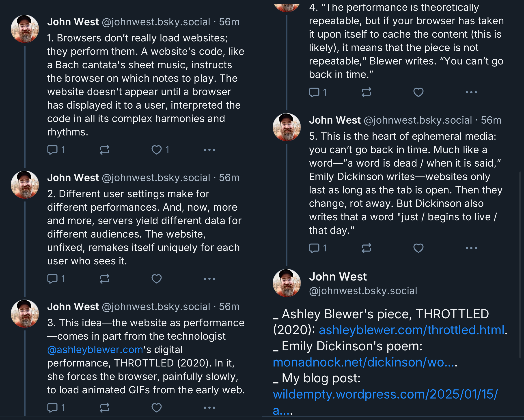This screenshot has width=524, height=420.
Task: Repost post 3 about animated GIFs
Action: point(104,408)
